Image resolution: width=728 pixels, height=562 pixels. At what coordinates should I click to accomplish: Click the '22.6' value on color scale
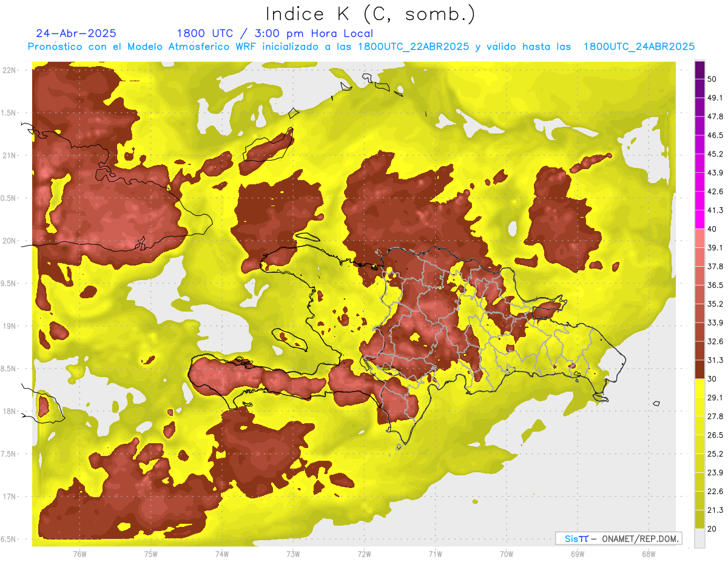click(715, 492)
